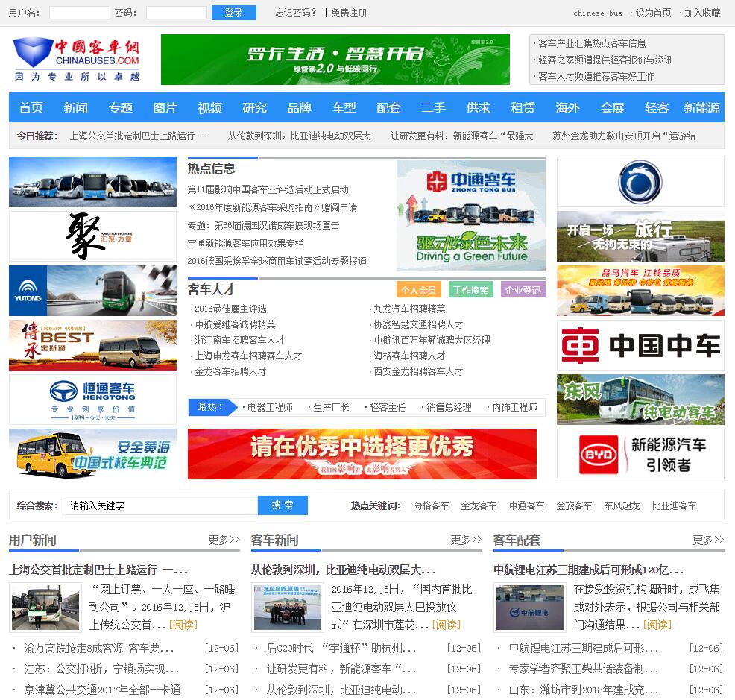Open 客车人才频道推荐客车好工作 link
This screenshot has width=735, height=700.
tap(596, 76)
